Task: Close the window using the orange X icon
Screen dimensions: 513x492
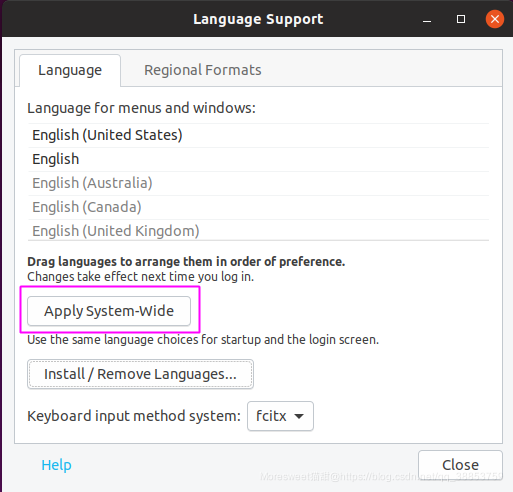Action: tap(495, 19)
